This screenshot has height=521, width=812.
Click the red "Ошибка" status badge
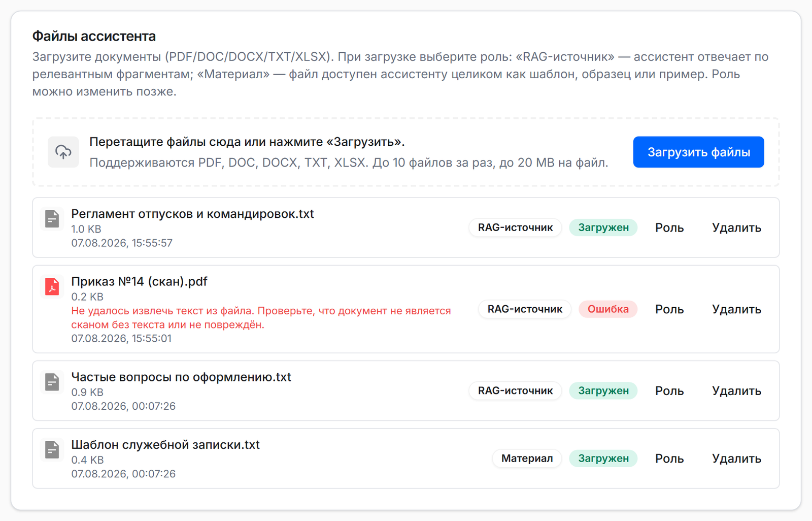pyautogui.click(x=608, y=309)
